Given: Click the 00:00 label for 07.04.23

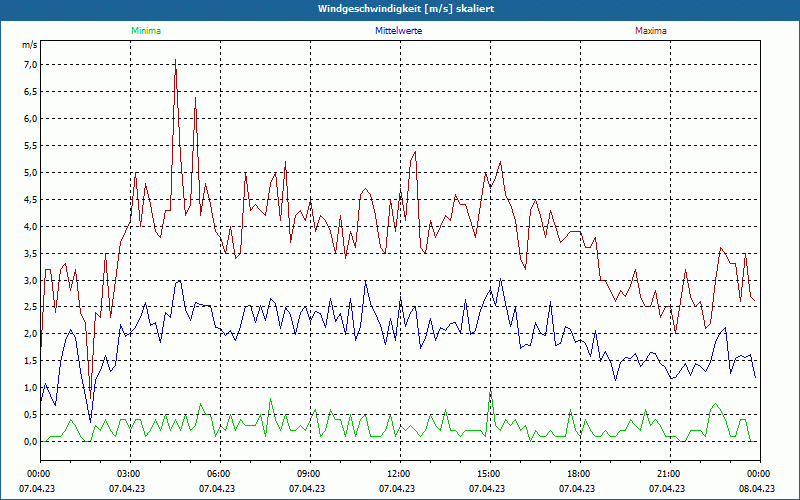Looking at the screenshot, I should (37, 474).
